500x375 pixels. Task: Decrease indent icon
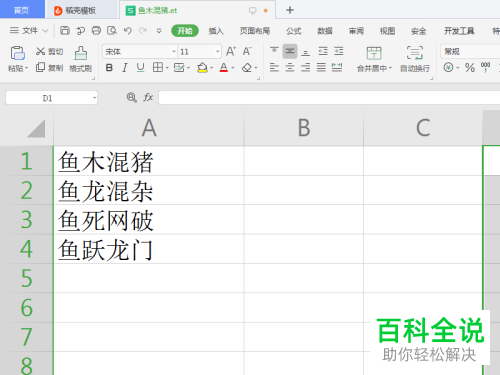[323, 51]
